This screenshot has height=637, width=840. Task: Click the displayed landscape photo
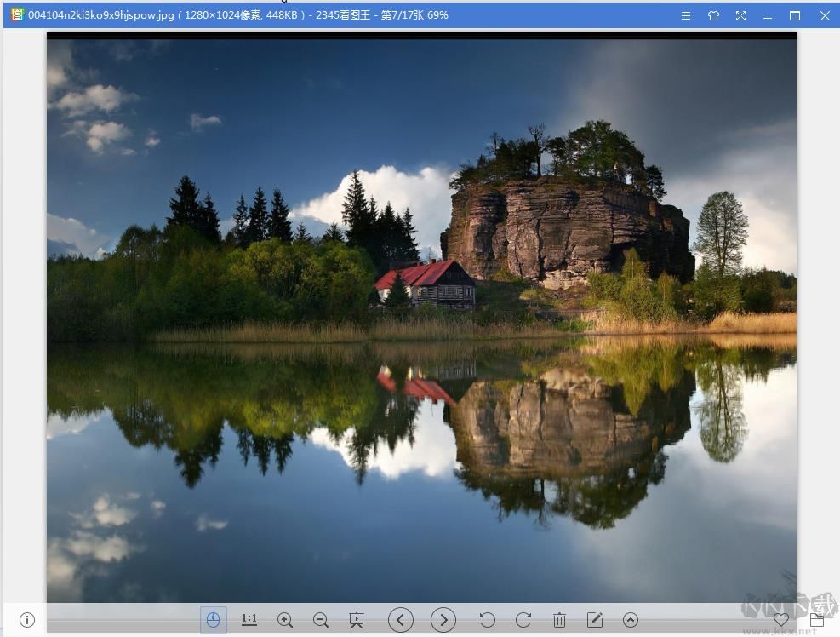(x=421, y=318)
